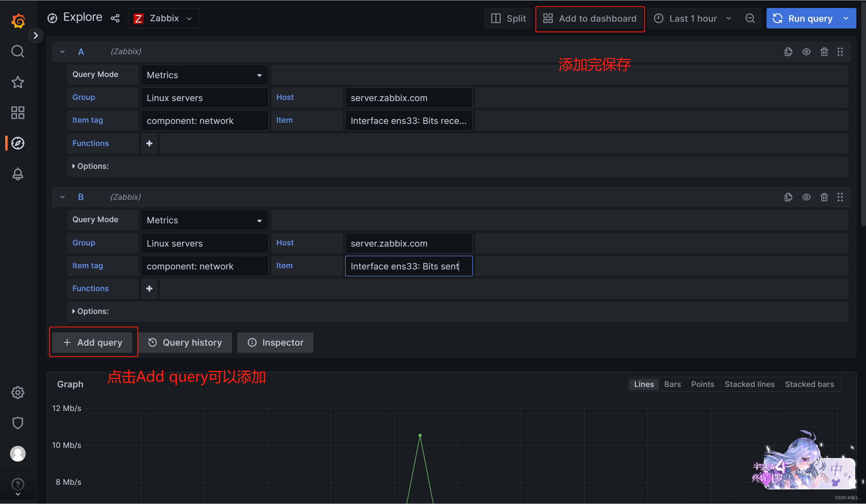Open Starred items in the sidebar
Viewport: 866px width, 504px height.
tap(18, 82)
